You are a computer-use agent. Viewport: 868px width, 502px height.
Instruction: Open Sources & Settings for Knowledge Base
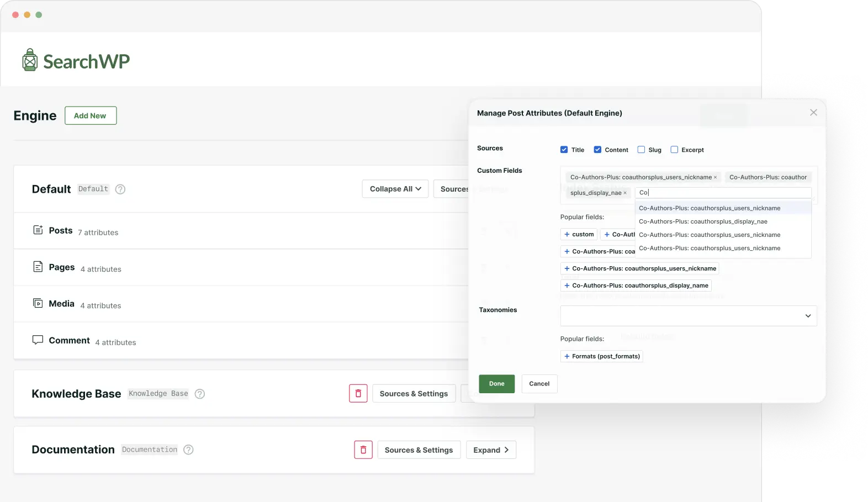tap(414, 394)
